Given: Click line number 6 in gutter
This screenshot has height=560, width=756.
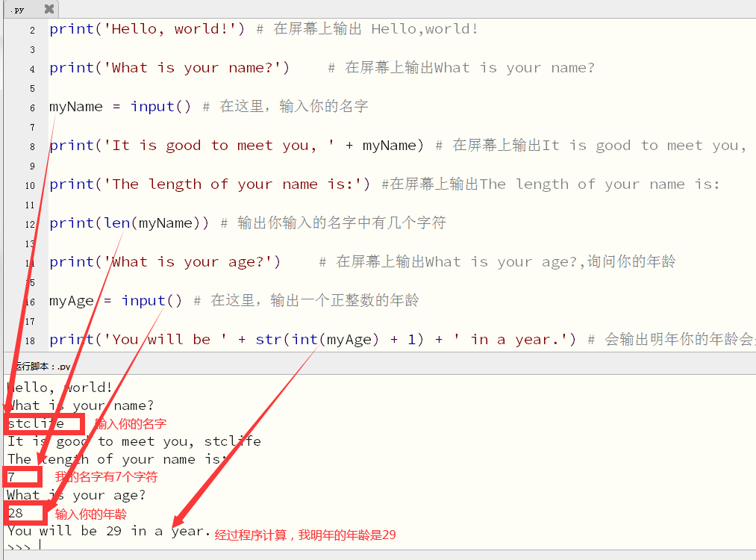Looking at the screenshot, I should [x=32, y=108].
